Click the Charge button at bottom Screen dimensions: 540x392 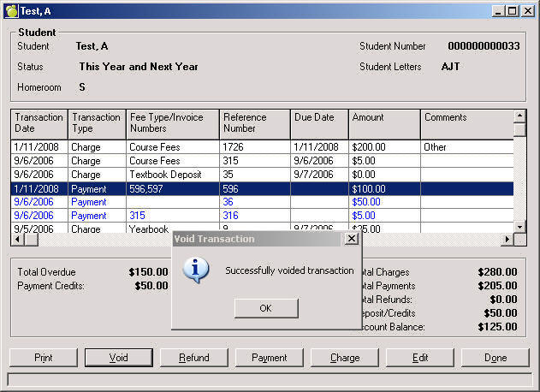345,358
